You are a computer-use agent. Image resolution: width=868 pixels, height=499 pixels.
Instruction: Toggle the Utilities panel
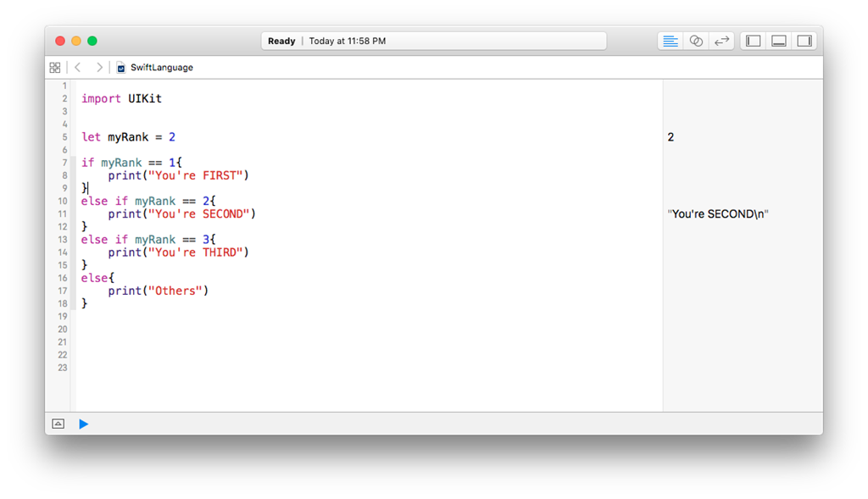(x=804, y=41)
